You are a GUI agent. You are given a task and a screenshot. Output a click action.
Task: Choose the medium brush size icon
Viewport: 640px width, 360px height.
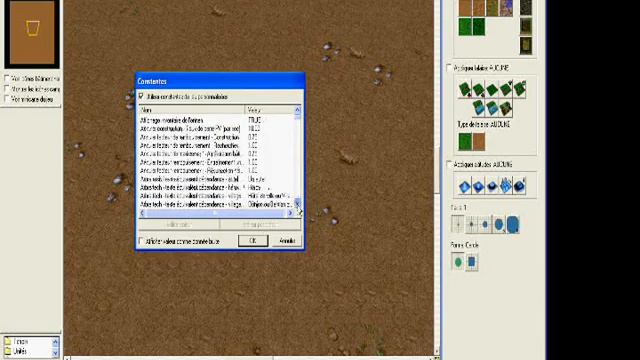(485, 224)
